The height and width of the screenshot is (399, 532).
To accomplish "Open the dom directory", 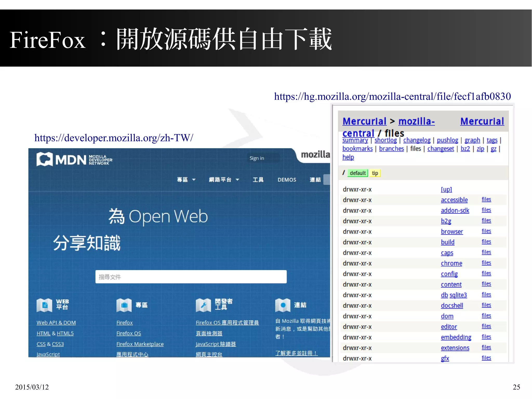I will point(447,316).
